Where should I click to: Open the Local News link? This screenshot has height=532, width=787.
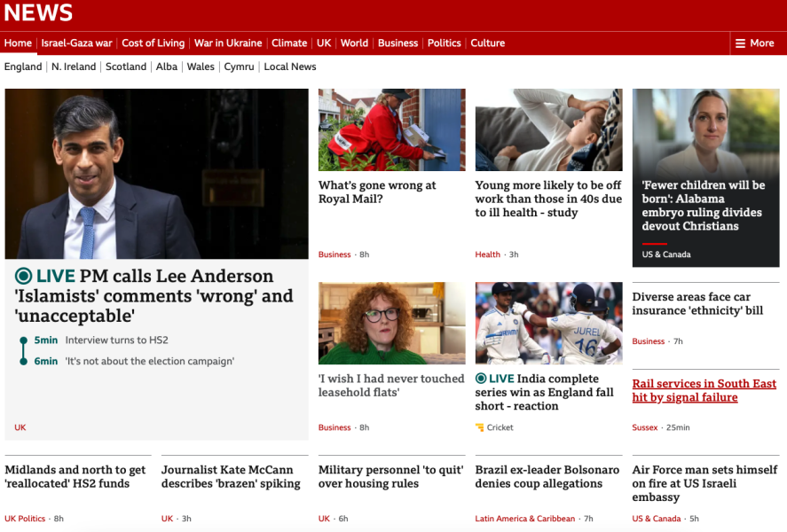(290, 66)
